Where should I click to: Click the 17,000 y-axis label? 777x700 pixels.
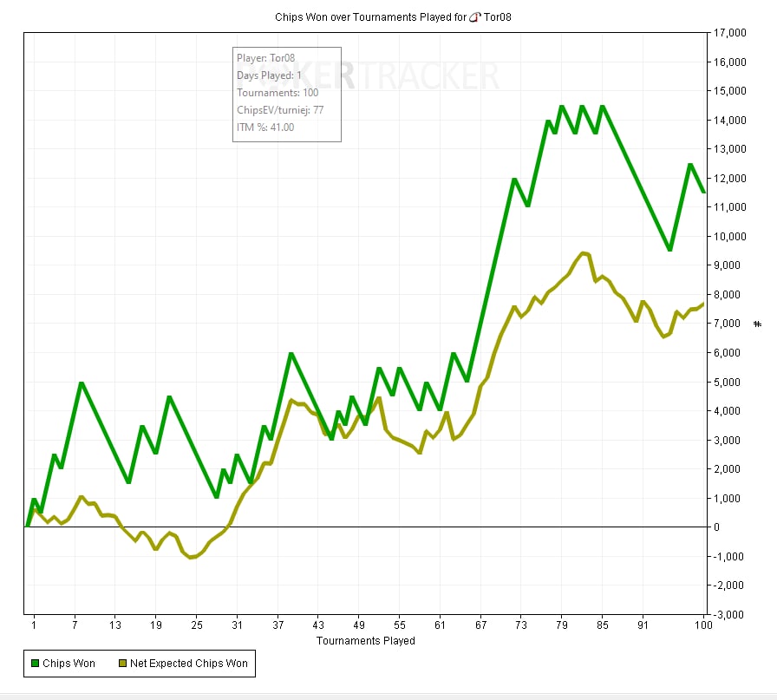(x=729, y=33)
